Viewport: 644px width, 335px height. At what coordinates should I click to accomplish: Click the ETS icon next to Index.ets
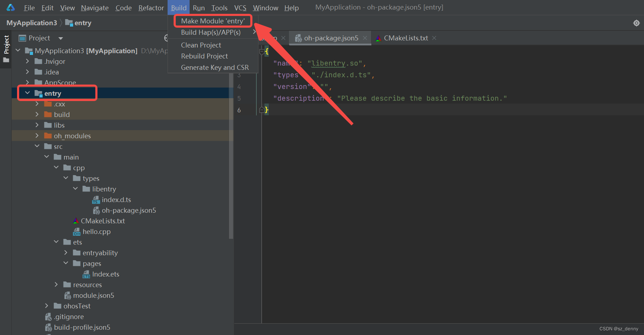pos(86,274)
